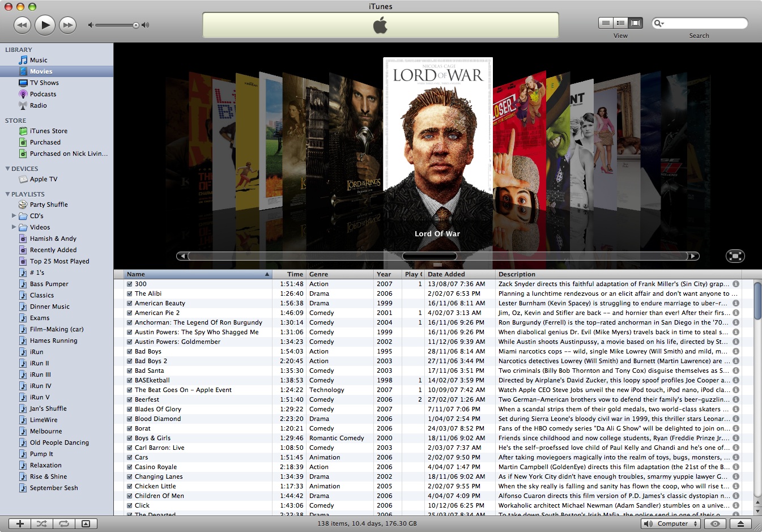762x532 pixels.
Task: Click the Cover Flow left scroll arrow
Action: point(182,256)
